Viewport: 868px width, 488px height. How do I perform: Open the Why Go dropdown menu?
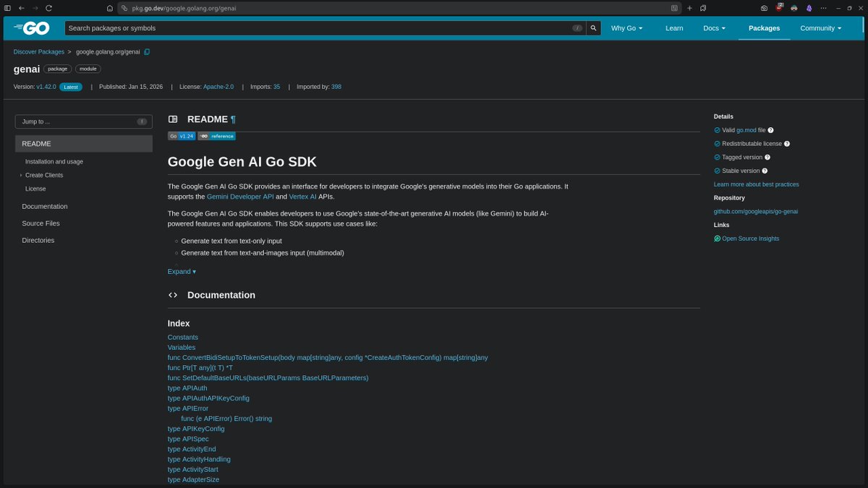[x=626, y=28]
